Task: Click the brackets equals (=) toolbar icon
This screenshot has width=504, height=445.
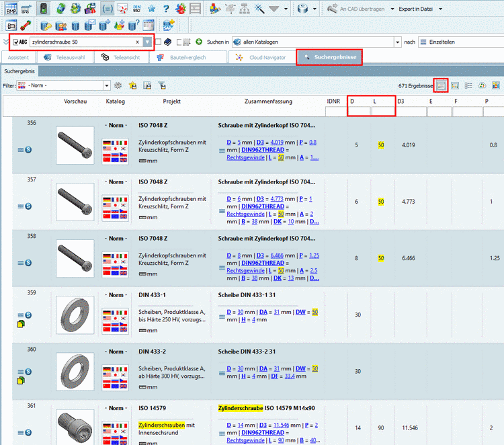Action: pyautogui.click(x=108, y=9)
